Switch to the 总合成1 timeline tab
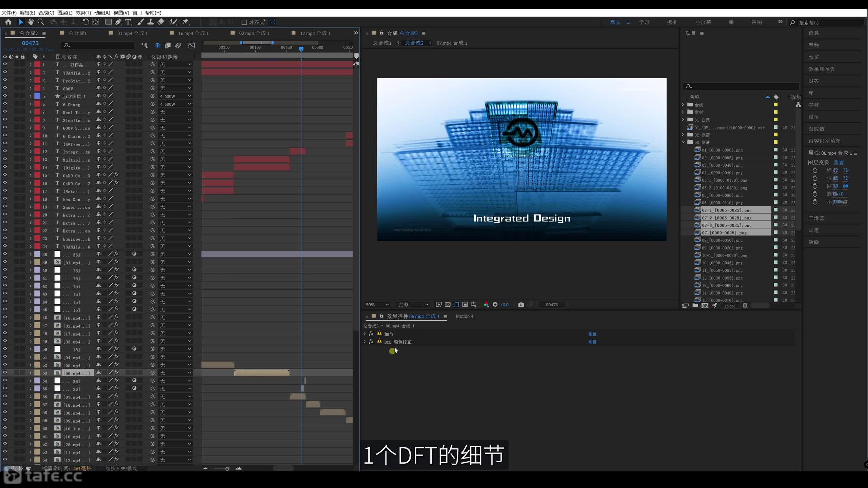This screenshot has height=488, width=868. pyautogui.click(x=78, y=33)
